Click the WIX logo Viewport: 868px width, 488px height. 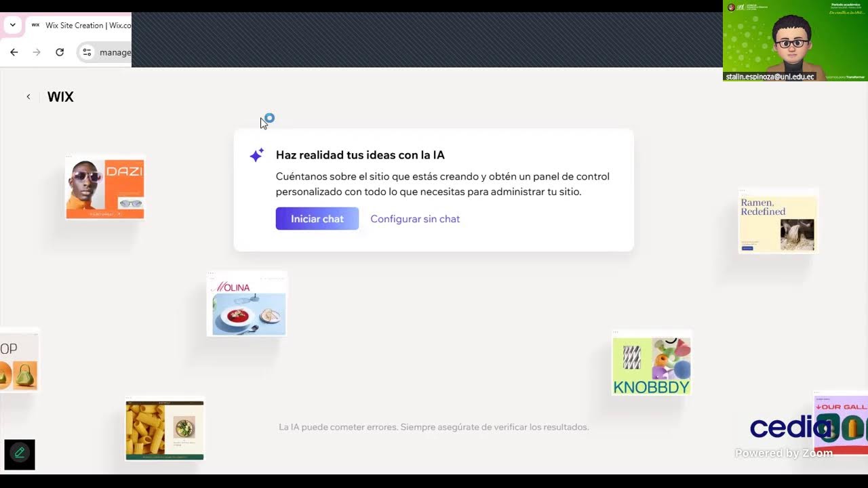pos(60,97)
